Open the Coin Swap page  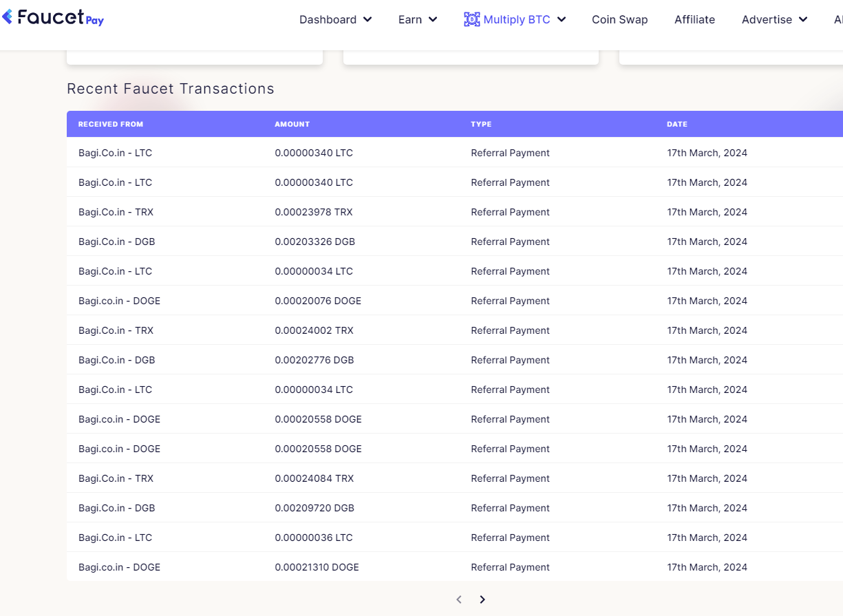[620, 19]
